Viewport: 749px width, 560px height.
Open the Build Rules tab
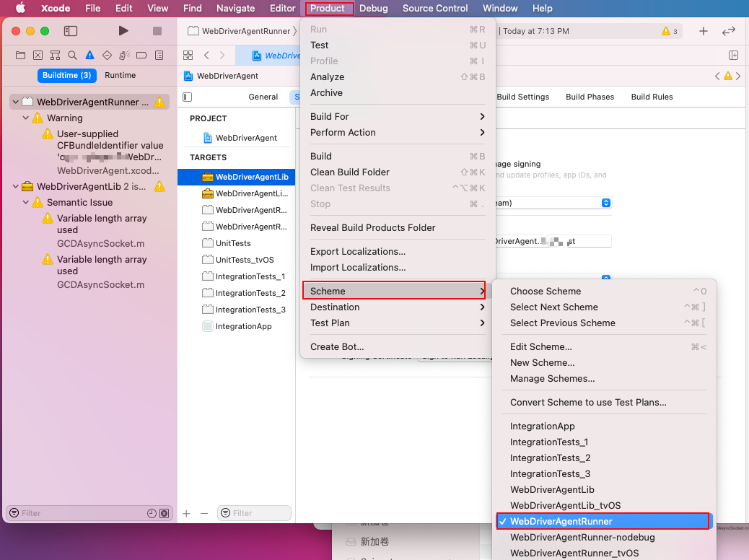coord(652,97)
